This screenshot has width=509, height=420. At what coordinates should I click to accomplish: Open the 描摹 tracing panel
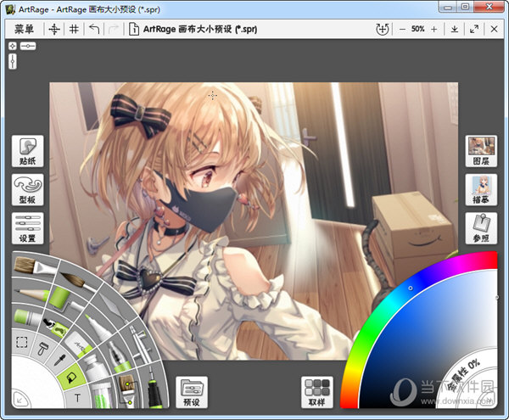click(481, 190)
